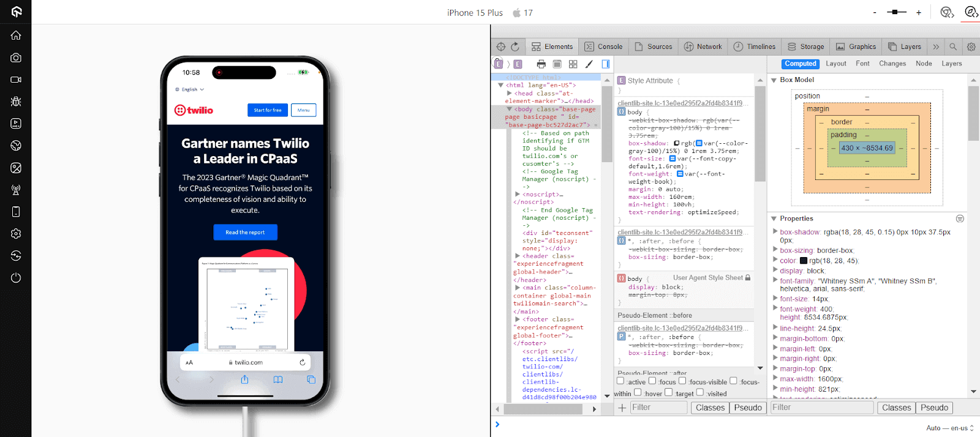Add a new style rule plus icon
The height and width of the screenshot is (437, 980).
(622, 408)
